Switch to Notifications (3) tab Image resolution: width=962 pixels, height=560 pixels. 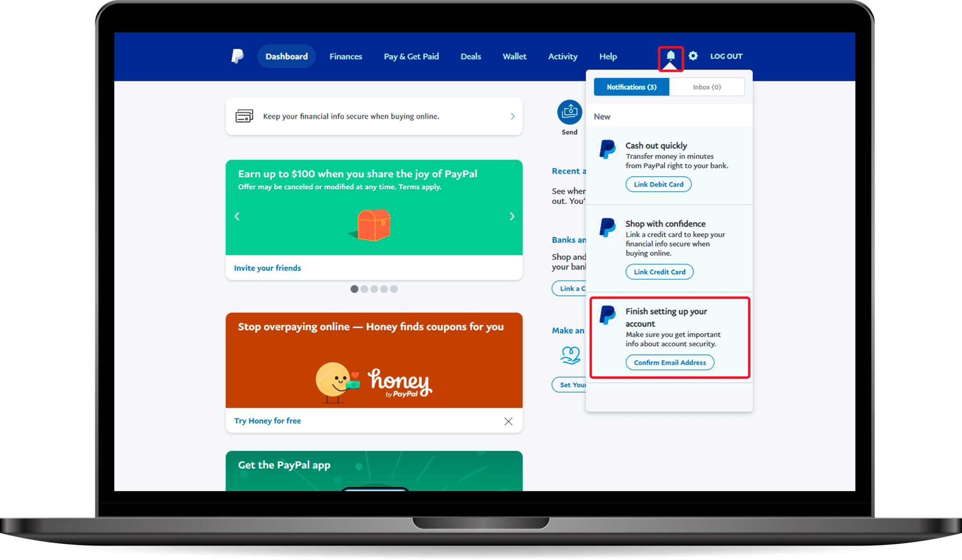coord(631,87)
